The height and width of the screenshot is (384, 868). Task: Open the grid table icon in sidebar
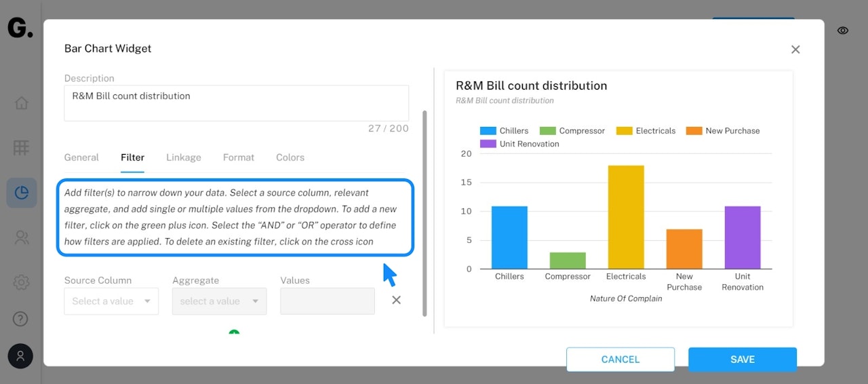[22, 147]
